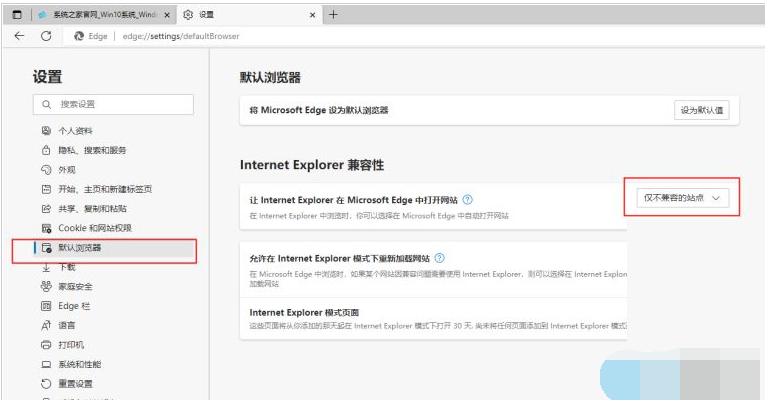Select 默认浏览器 in the sidebar
This screenshot has width=765, height=400.
pos(79,248)
